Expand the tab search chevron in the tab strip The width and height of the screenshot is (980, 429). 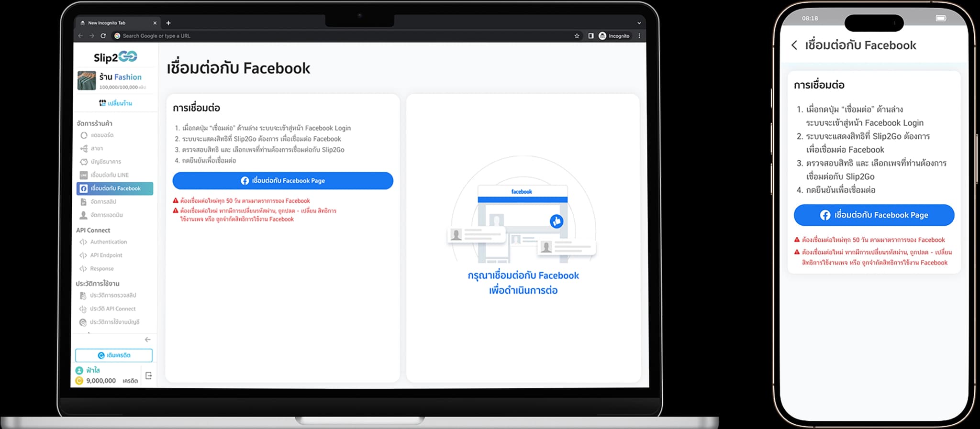(639, 23)
